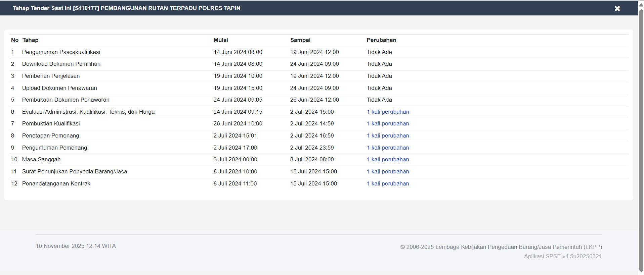Click the Tahap column header

point(30,40)
